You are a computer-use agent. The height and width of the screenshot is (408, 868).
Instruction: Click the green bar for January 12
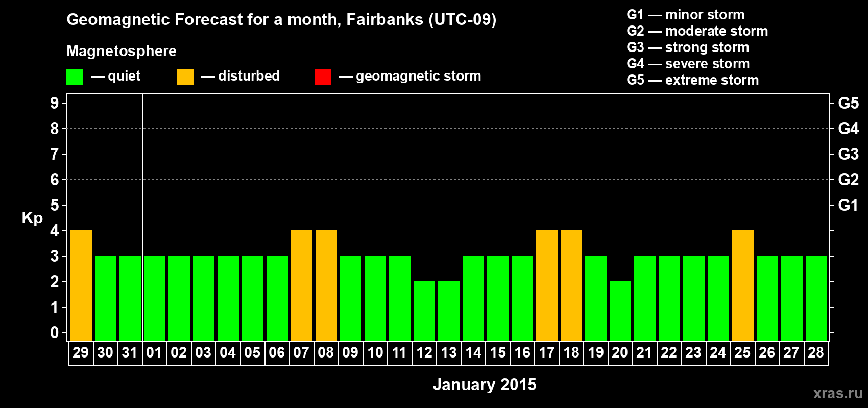coord(424,311)
